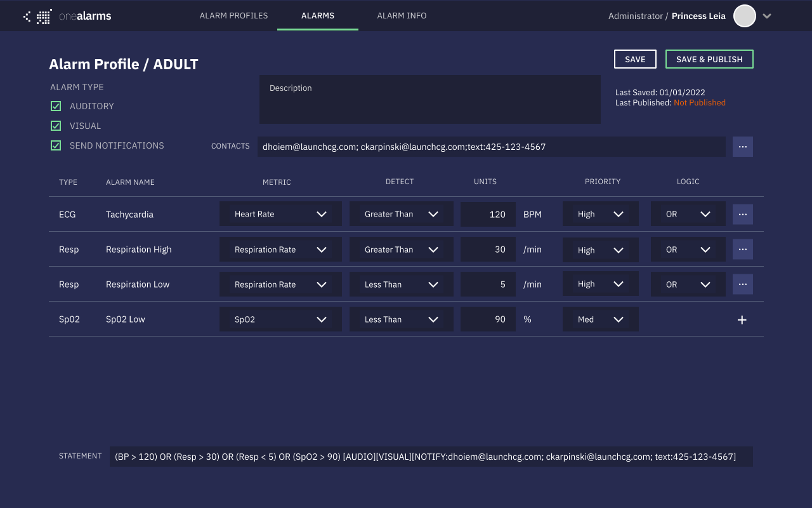This screenshot has height=508, width=812.
Task: Click the Save & Publish button
Action: 709,59
